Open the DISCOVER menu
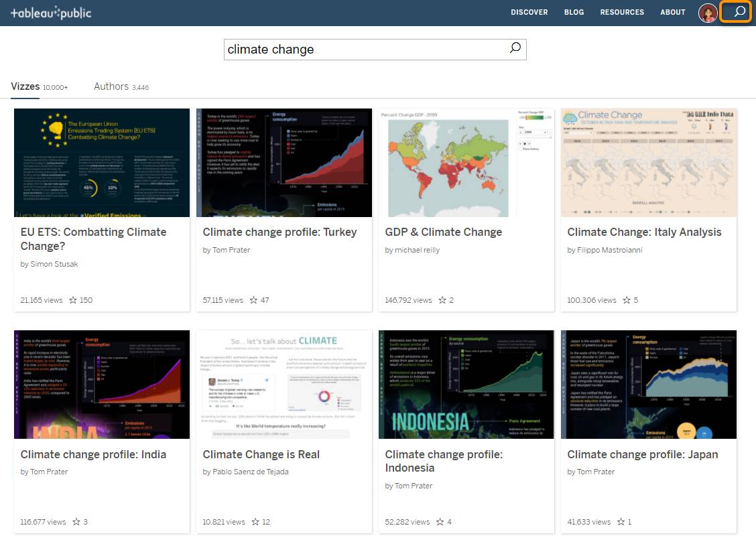The image size is (756, 544). click(529, 11)
